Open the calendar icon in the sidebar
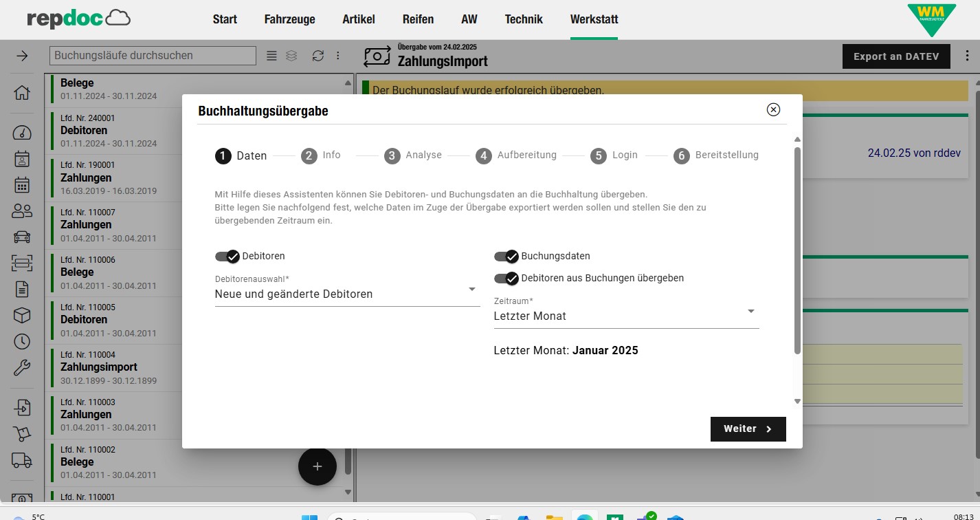This screenshot has height=520, width=980. click(22, 184)
